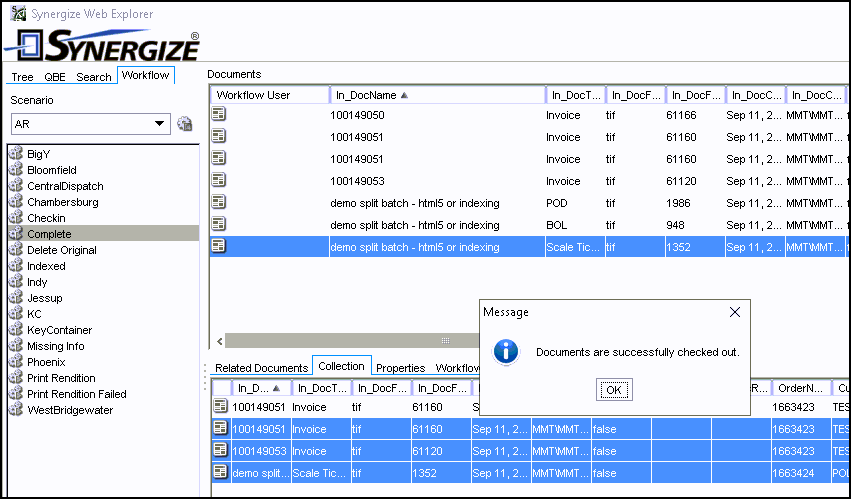Click file size value 61166
The height and width of the screenshot is (499, 851).
[681, 115]
